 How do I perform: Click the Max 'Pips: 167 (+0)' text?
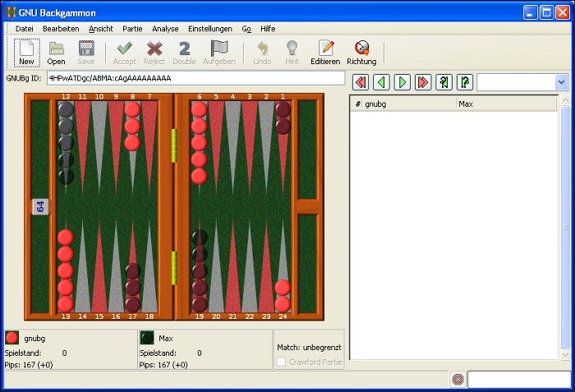(163, 365)
